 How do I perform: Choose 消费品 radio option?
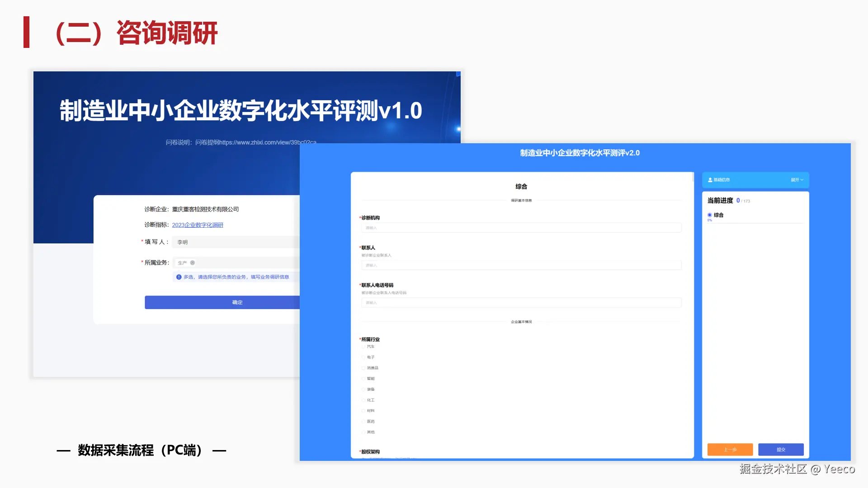click(x=363, y=368)
